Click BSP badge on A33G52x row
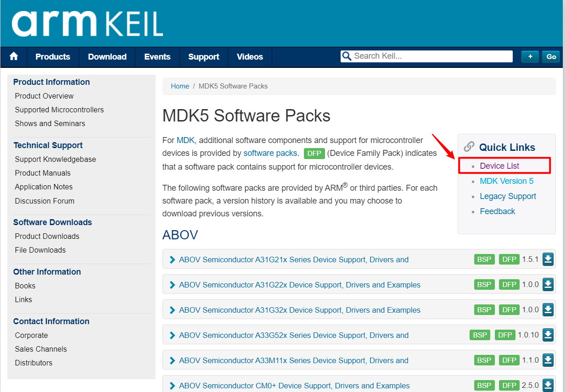This screenshot has width=566, height=392. click(x=480, y=335)
